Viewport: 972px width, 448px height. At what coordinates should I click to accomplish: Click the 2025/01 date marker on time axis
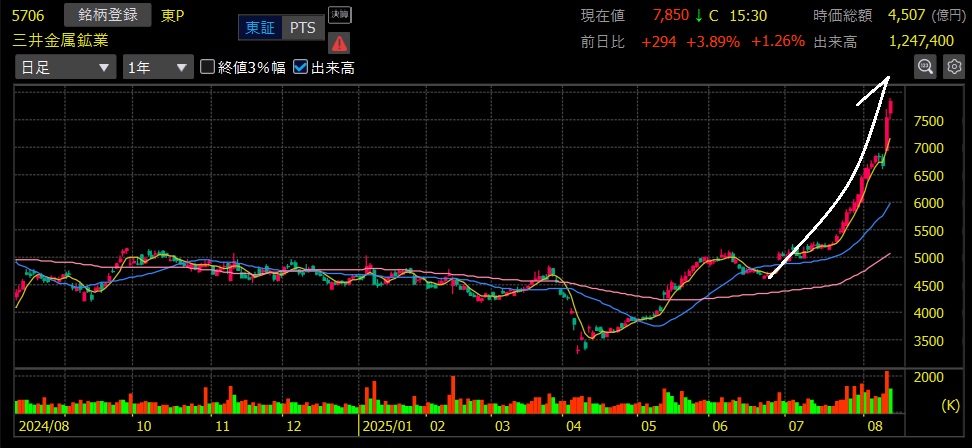(x=386, y=426)
